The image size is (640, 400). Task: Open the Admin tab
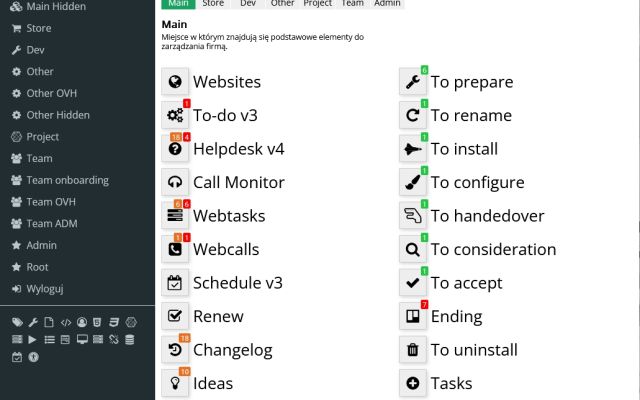tap(387, 4)
